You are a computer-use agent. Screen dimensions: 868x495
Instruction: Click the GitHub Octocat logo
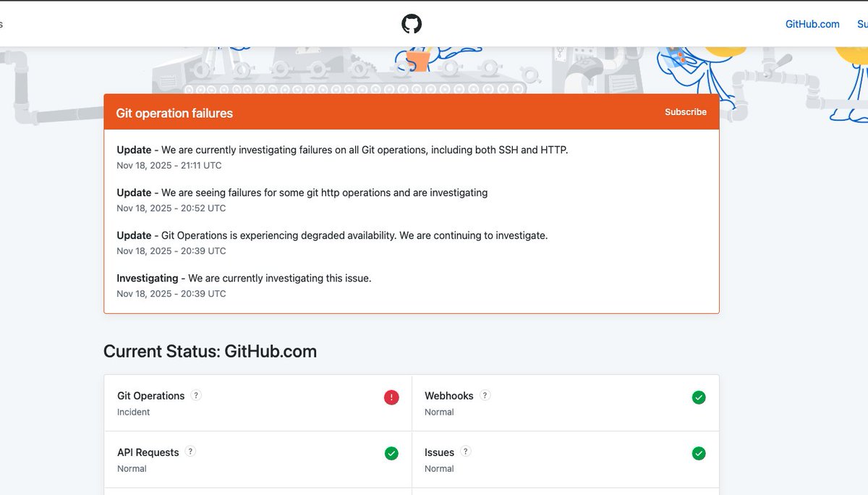tap(412, 23)
